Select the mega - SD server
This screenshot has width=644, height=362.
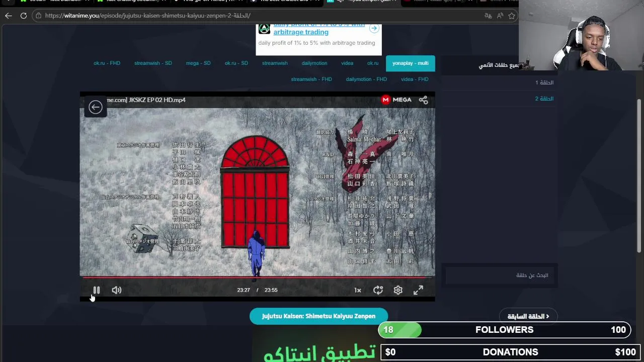pos(198,63)
